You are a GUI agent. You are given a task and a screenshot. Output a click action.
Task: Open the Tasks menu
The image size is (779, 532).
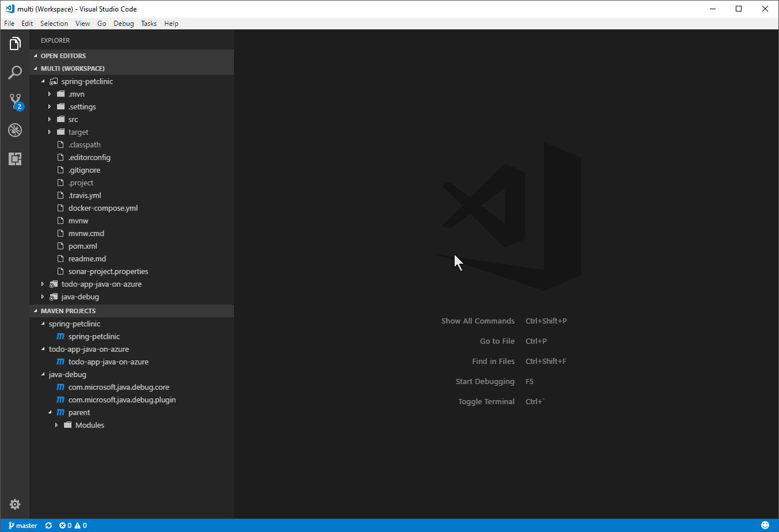(149, 24)
